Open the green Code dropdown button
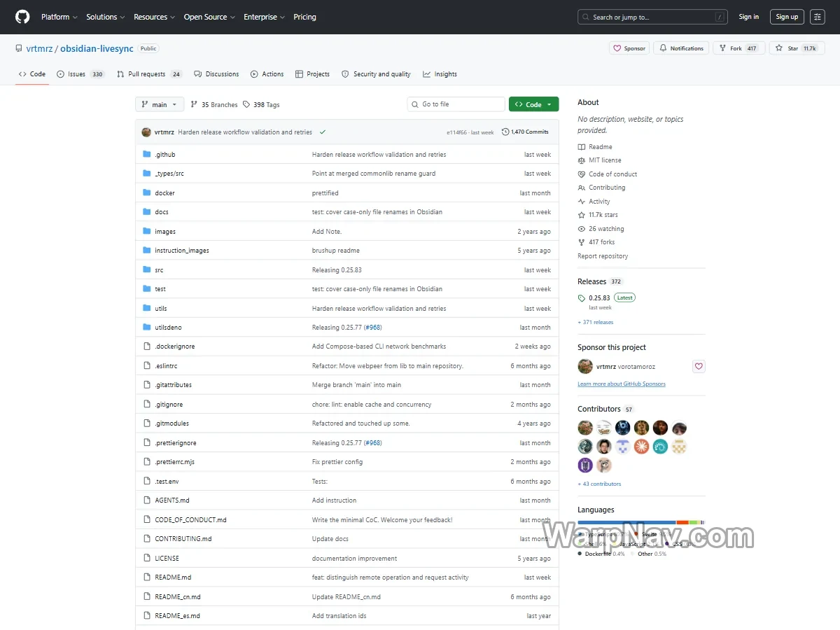 tap(533, 104)
